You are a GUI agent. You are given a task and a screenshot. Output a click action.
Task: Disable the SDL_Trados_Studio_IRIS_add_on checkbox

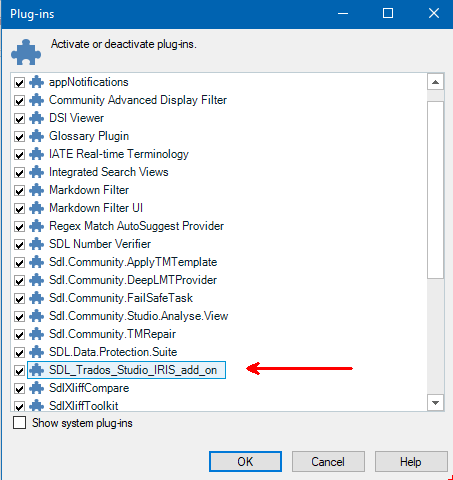click(19, 371)
